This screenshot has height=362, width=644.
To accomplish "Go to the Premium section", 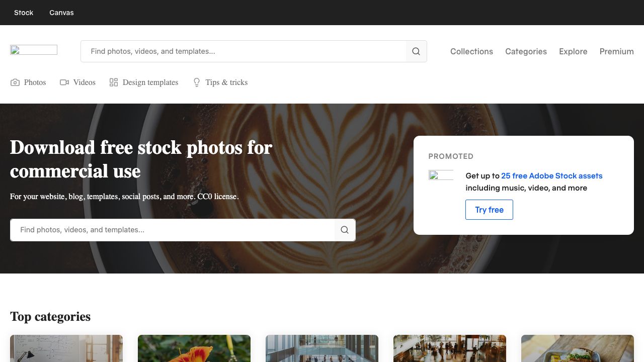I will 616,51.
